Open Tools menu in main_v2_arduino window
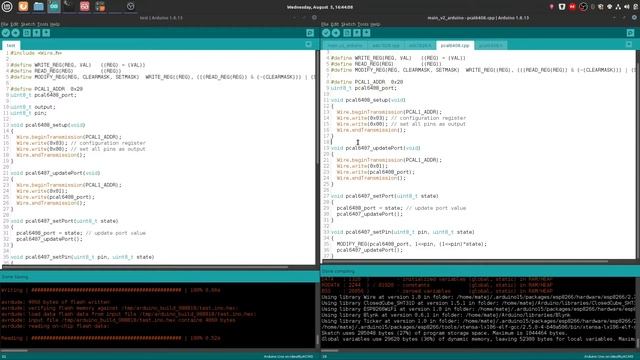This screenshot has width=640, height=360. tap(363, 24)
